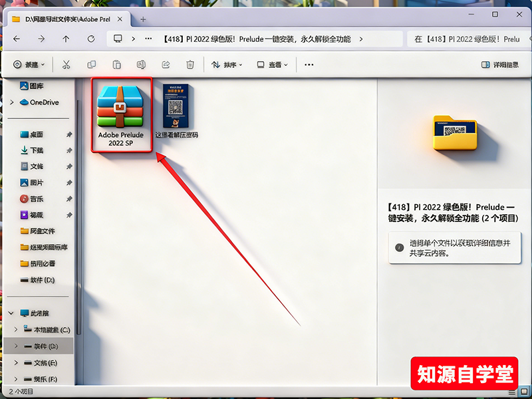
Task: Expand the OneDrive tree node
Action: click(x=12, y=102)
